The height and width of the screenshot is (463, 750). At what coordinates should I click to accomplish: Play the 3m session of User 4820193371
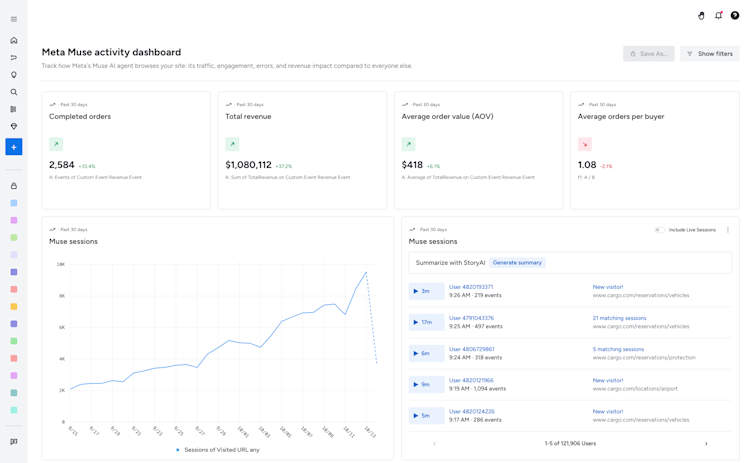pyautogui.click(x=427, y=291)
